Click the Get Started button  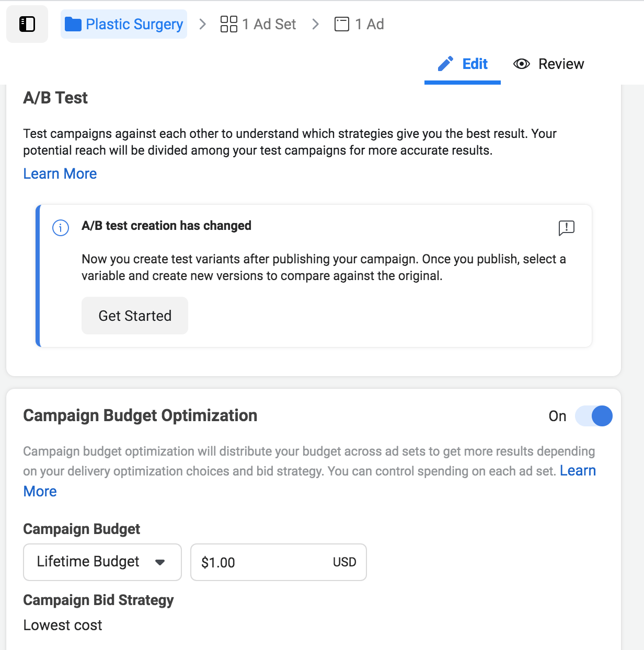pyautogui.click(x=134, y=316)
